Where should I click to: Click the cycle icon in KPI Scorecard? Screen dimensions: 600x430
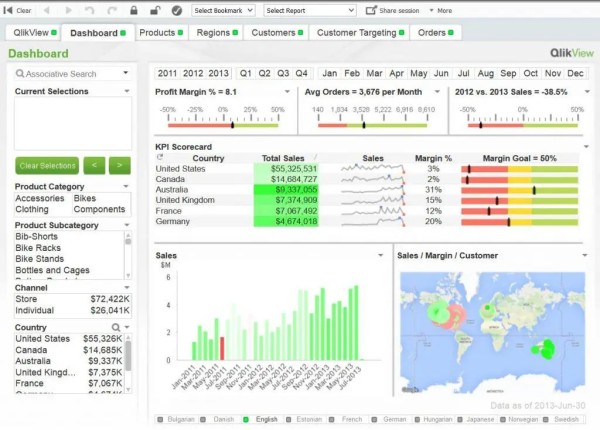160,158
